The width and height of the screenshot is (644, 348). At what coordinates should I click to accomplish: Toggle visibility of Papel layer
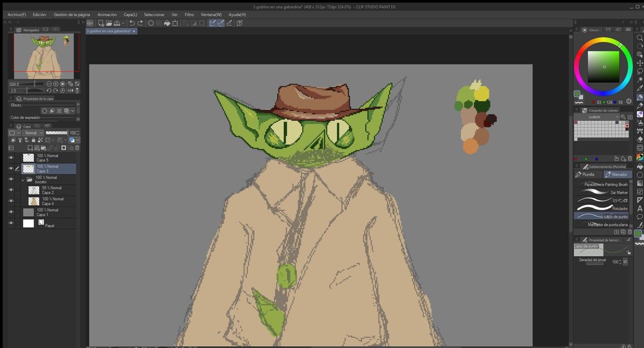tap(11, 223)
